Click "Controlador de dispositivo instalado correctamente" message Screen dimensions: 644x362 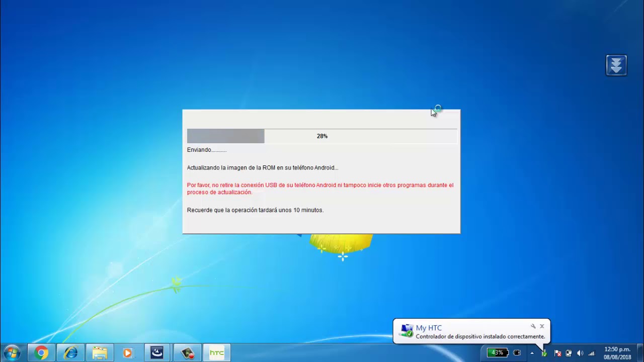[x=480, y=336]
